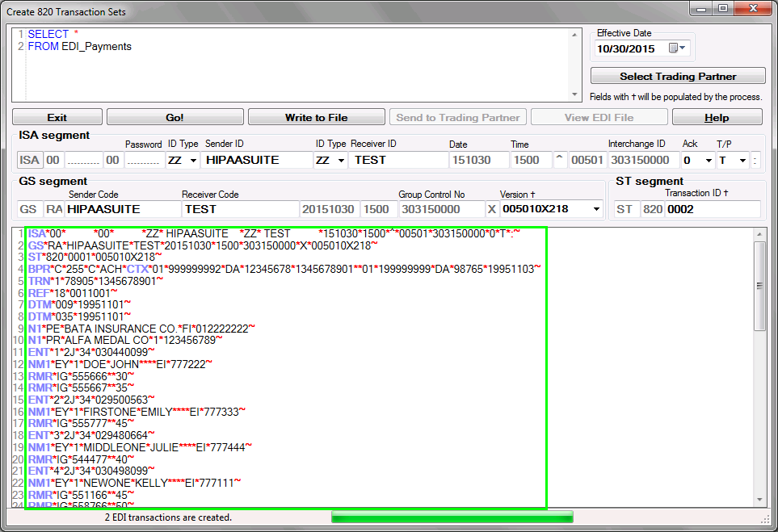Click the green progress bar

pos(452,517)
